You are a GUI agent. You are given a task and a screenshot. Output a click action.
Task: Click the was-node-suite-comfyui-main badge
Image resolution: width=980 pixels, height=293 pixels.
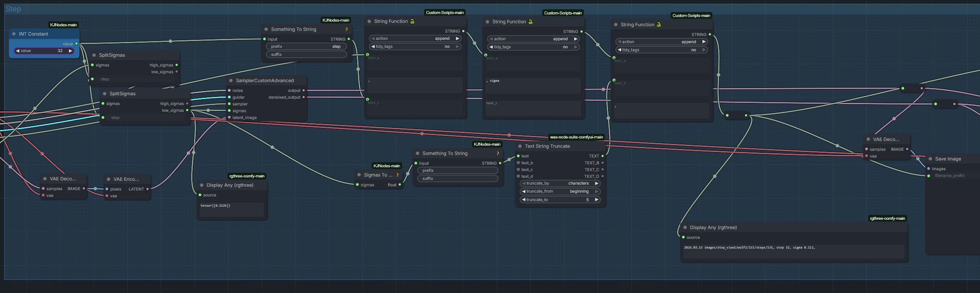click(576, 137)
